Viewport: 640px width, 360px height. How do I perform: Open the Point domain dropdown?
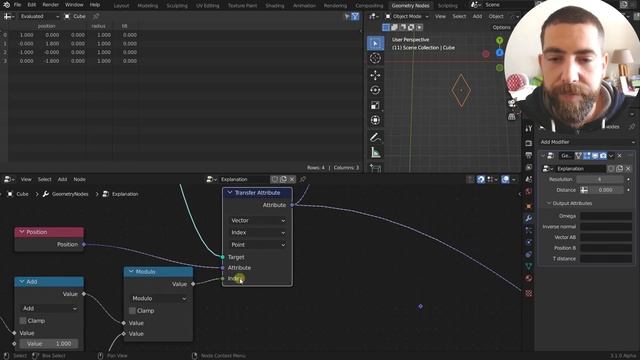coord(257,244)
